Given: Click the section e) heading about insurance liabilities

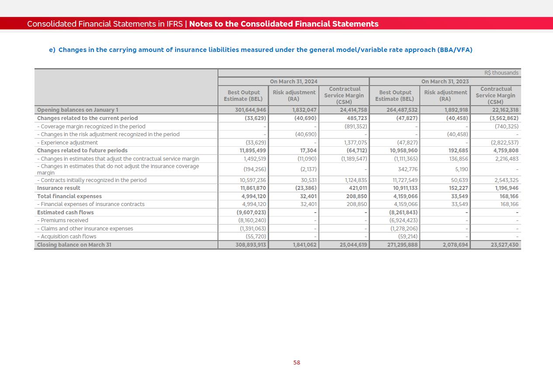Looking at the screenshot, I should click(260, 50).
